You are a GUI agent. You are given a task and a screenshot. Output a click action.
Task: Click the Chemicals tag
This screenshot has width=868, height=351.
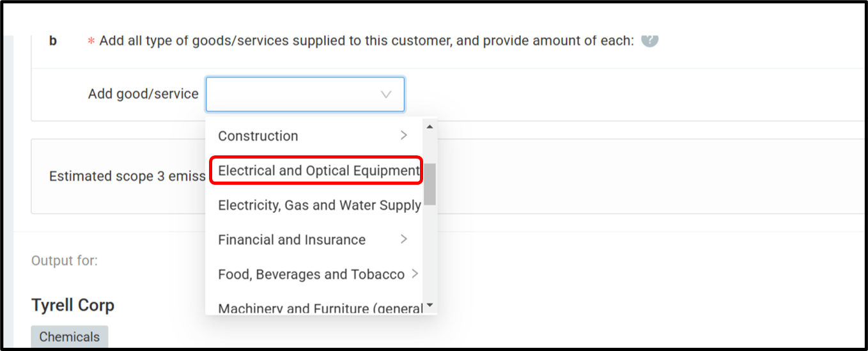[x=70, y=337]
